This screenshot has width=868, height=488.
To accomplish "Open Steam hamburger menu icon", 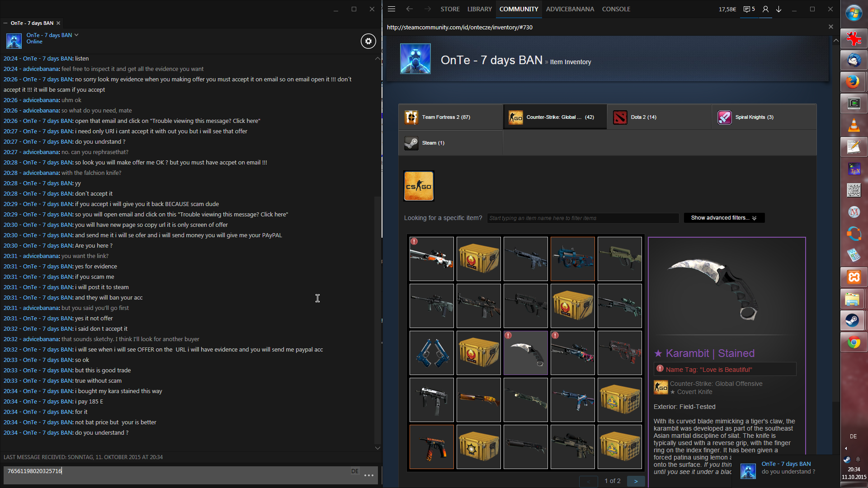I will coord(392,9).
